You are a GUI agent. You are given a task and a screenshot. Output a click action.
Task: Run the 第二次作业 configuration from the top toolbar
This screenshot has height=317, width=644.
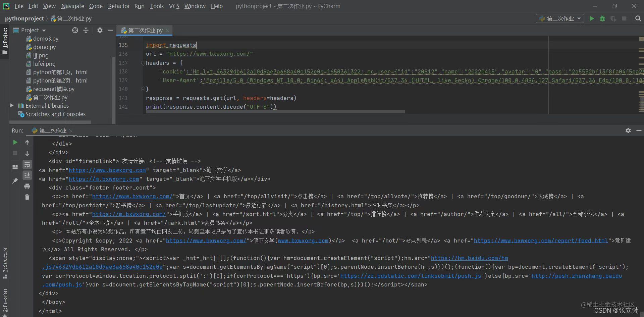coord(592,19)
